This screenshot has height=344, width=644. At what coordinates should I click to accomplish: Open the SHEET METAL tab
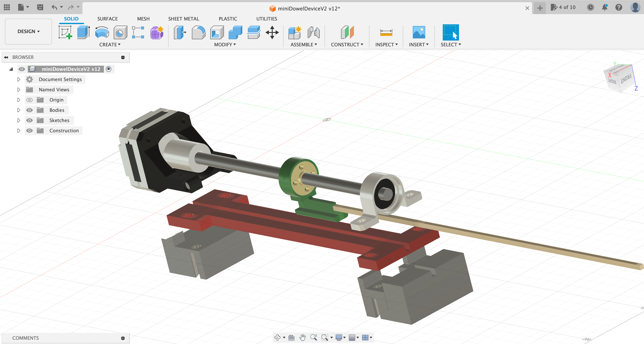(184, 19)
